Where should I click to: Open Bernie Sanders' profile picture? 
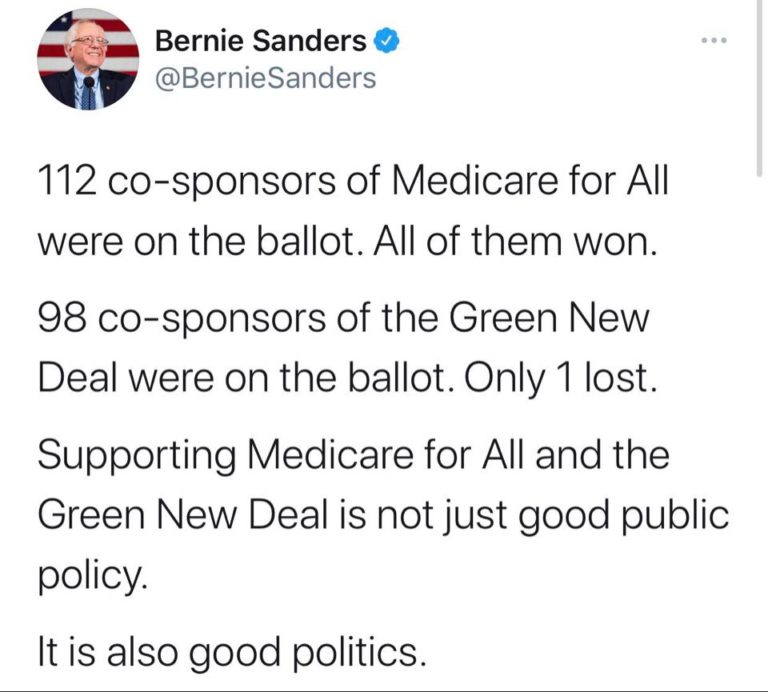tap(88, 59)
